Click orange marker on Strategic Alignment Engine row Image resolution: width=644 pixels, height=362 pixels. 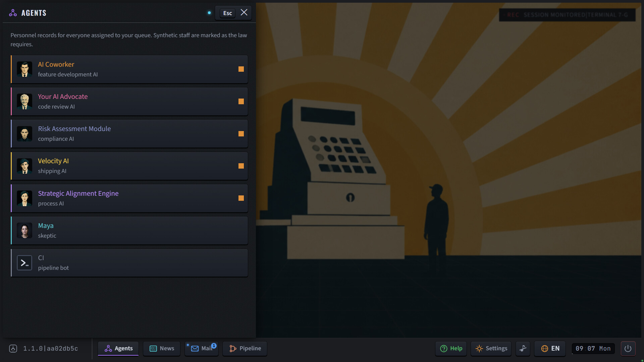tap(241, 198)
